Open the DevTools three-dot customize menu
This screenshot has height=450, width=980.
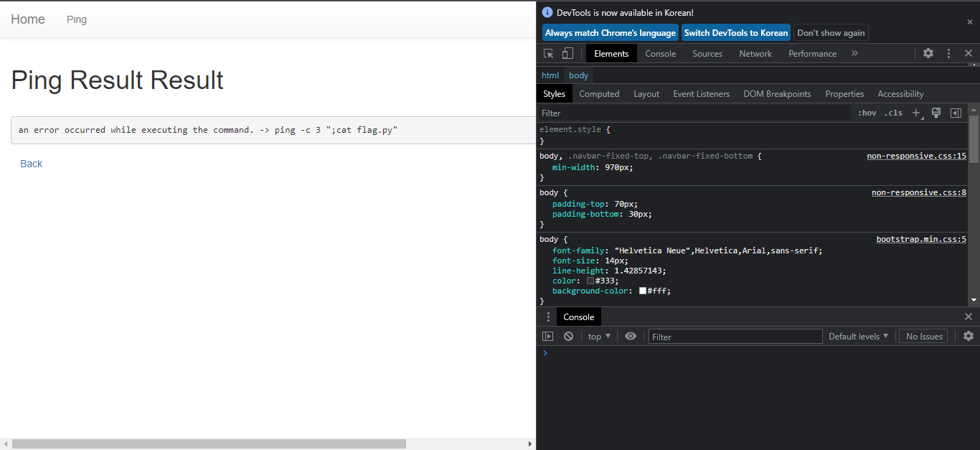click(948, 53)
